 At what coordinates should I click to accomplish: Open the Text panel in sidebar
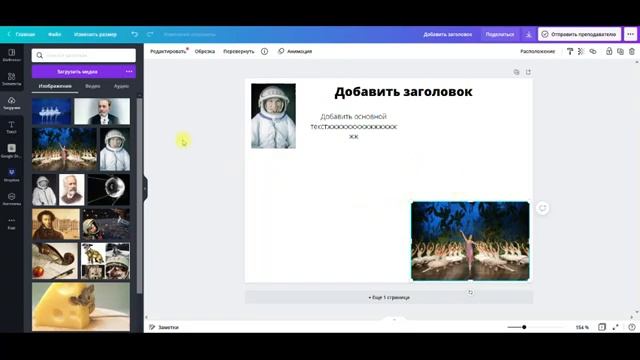tap(11, 127)
